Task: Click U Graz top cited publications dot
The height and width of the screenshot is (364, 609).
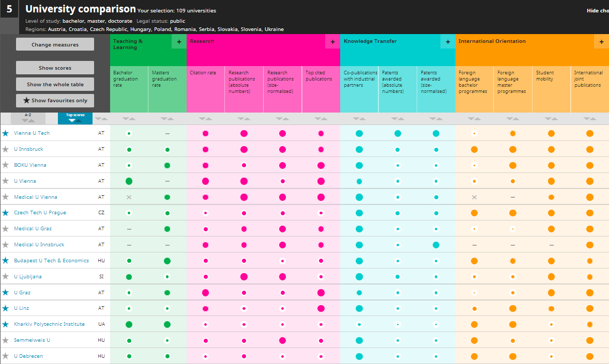Action: click(x=321, y=293)
